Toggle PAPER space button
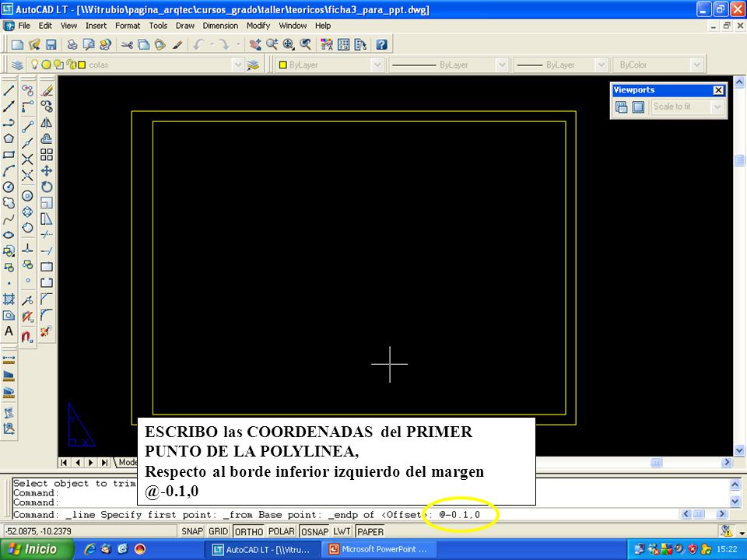This screenshot has width=747, height=560. point(370,531)
